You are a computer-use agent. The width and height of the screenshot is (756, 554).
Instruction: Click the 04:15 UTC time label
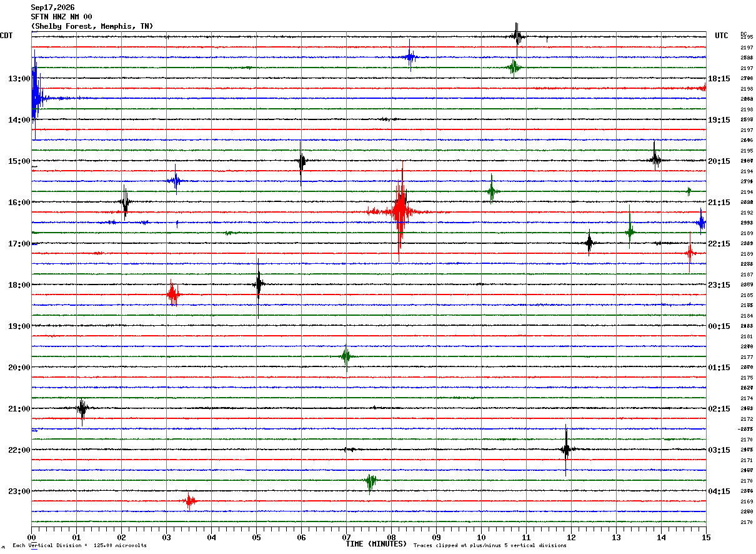(719, 491)
